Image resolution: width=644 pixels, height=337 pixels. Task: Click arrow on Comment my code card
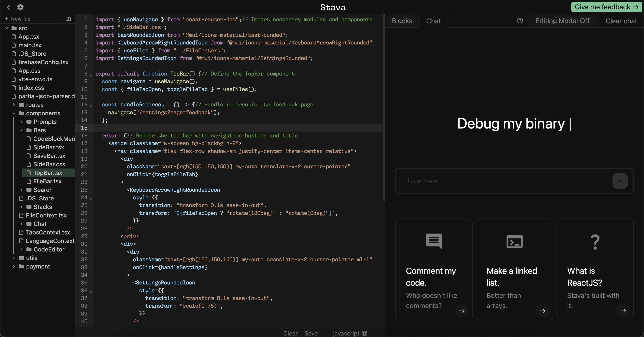coord(461,311)
